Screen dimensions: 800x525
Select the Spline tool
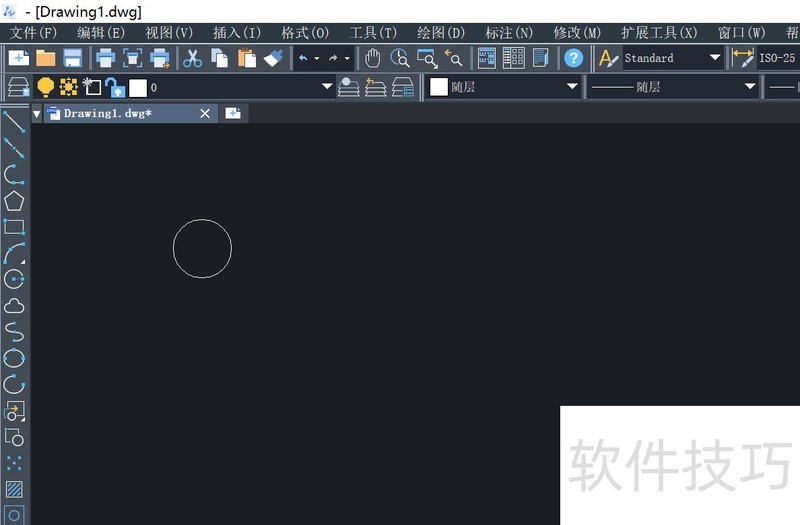14,332
